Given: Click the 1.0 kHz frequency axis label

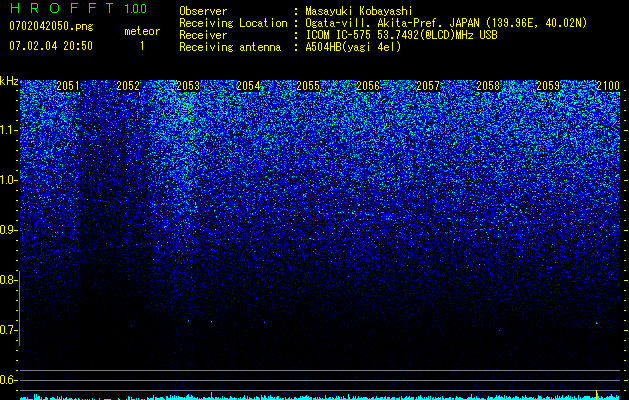Looking at the screenshot, I should [8, 180].
